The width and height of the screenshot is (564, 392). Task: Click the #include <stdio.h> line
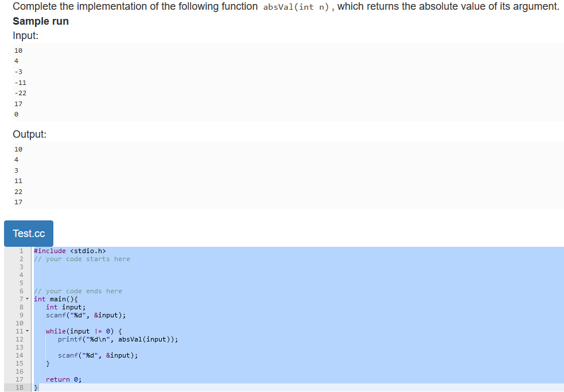[x=69, y=251]
